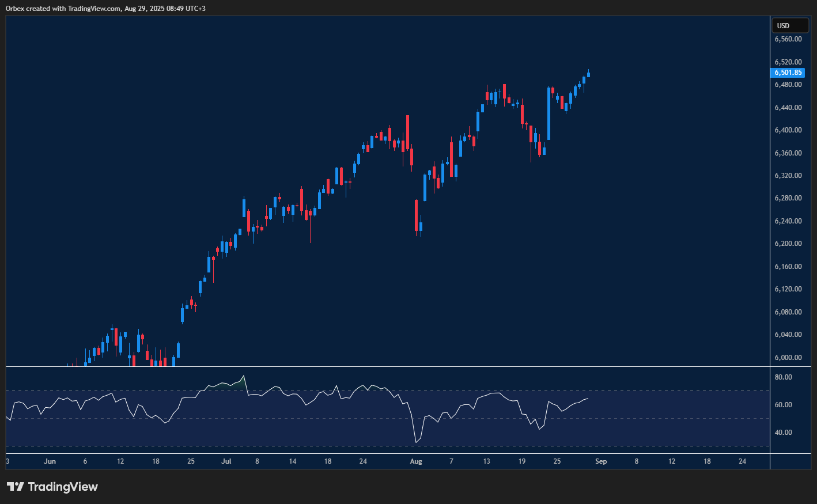The width and height of the screenshot is (817, 504).
Task: Click the 25 date label before Sep
Action: click(x=557, y=461)
